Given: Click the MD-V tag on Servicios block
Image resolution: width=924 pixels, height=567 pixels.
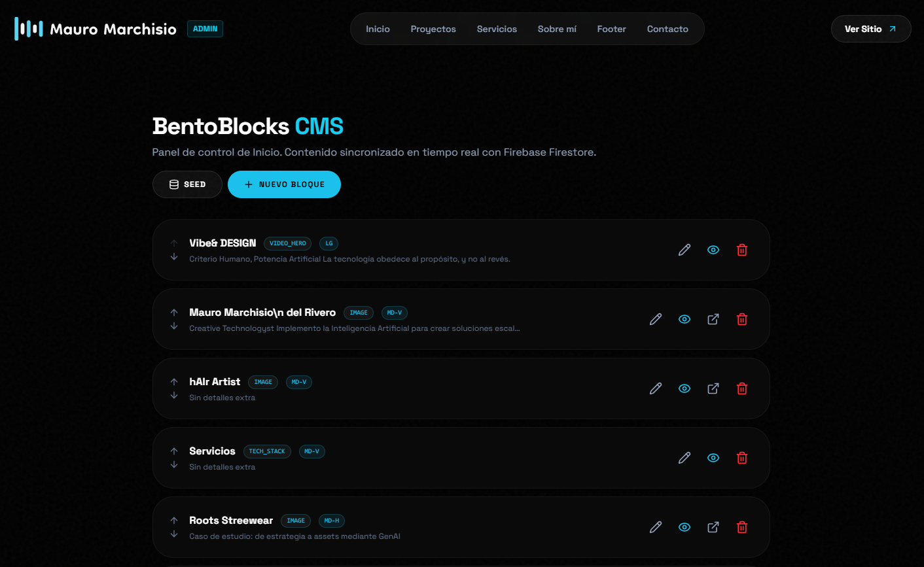Looking at the screenshot, I should [312, 451].
